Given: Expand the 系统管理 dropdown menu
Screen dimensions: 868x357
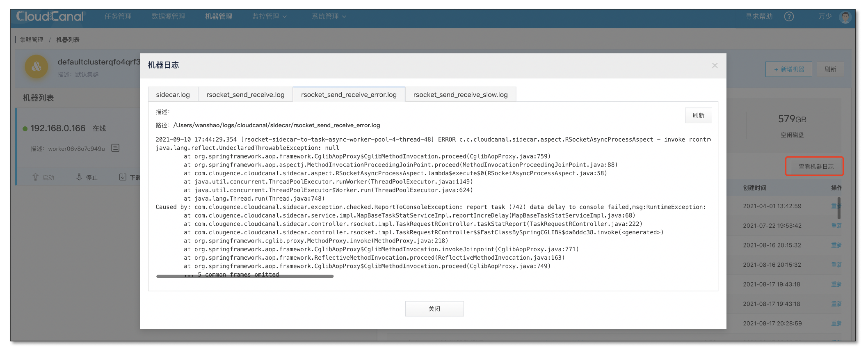Looking at the screenshot, I should point(329,16).
